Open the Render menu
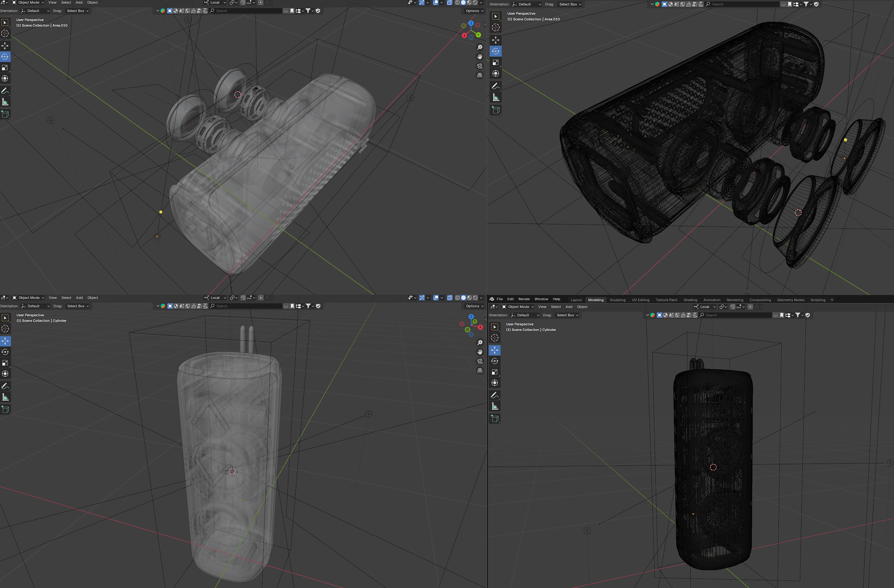Viewport: 894px width, 588px height. click(524, 299)
